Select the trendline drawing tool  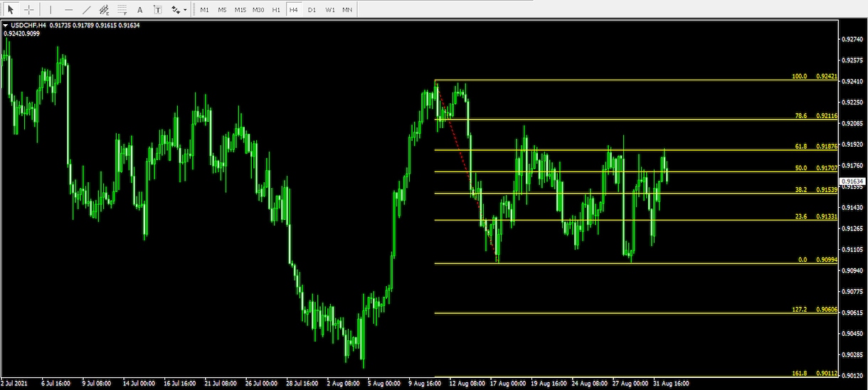coord(86,10)
